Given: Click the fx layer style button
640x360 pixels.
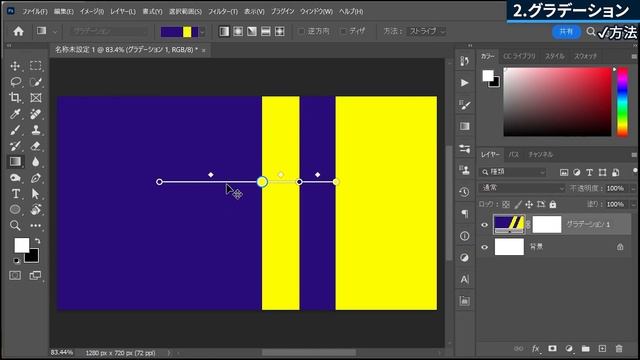Looking at the screenshot, I should point(536,349).
